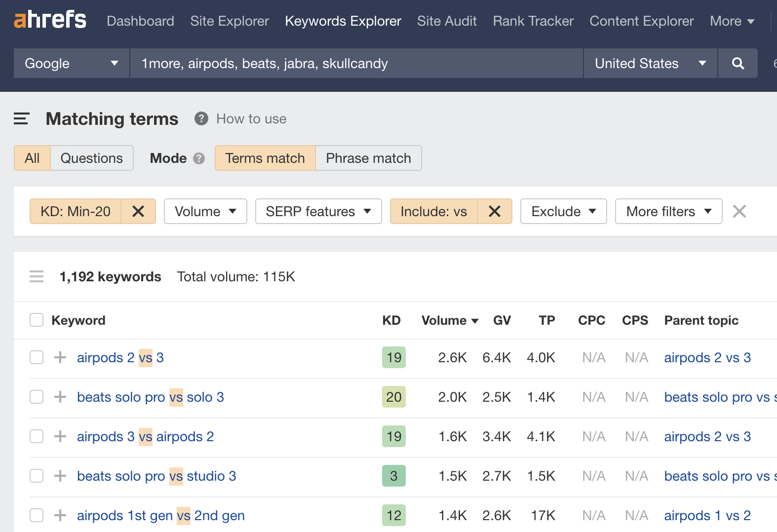Add beats solo pro vs studio 3 plus icon
The width and height of the screenshot is (777, 532).
coord(60,476)
